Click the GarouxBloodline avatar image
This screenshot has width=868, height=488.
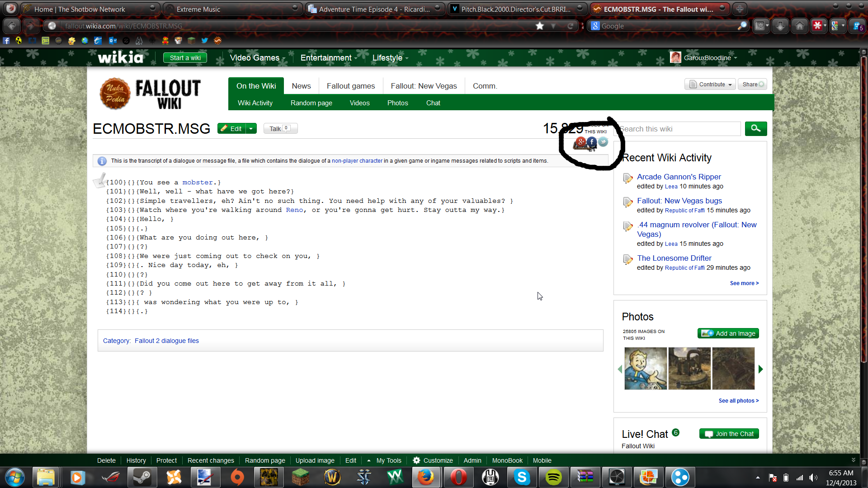(675, 57)
